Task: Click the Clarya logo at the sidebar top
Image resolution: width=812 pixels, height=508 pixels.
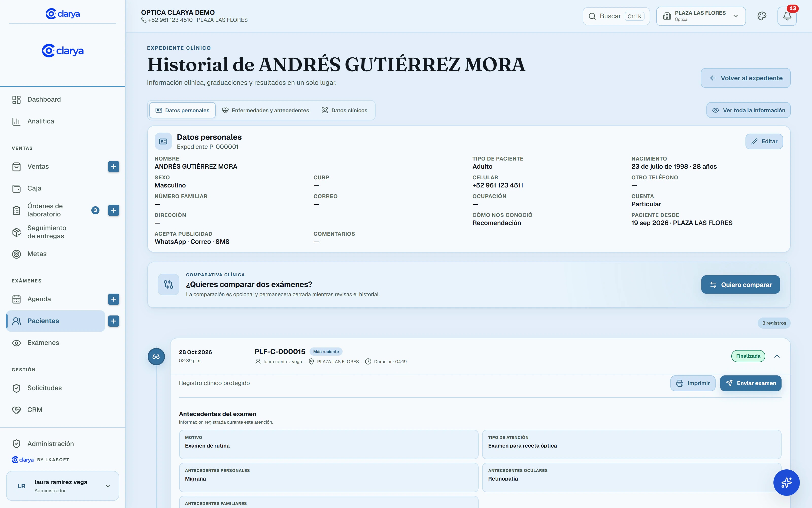Action: pyautogui.click(x=63, y=14)
